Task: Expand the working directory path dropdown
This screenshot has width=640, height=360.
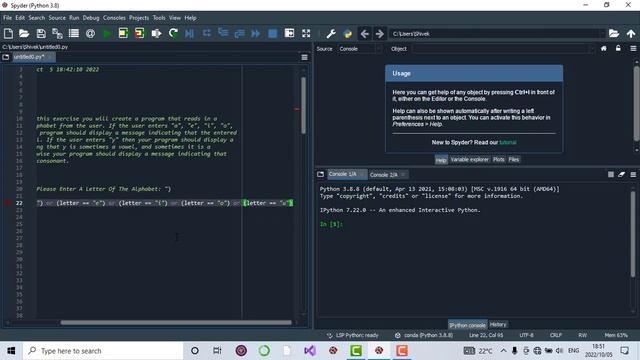Action: tap(602, 33)
